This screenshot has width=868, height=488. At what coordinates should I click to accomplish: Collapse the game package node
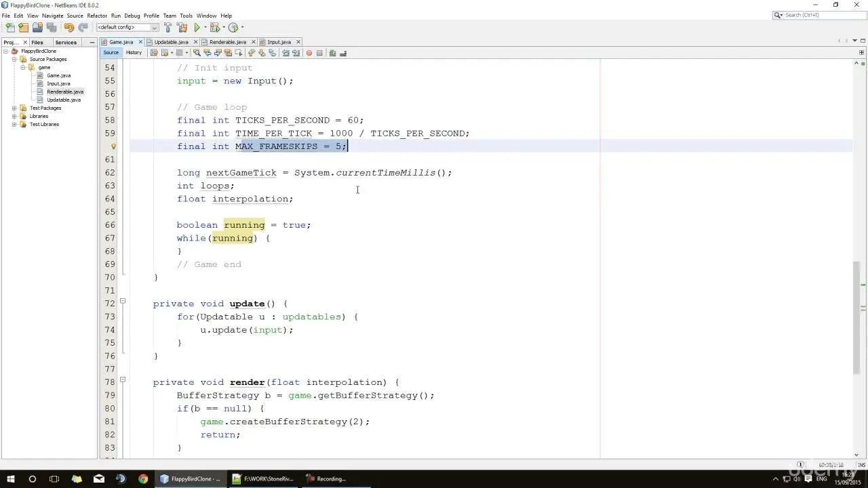coord(22,67)
